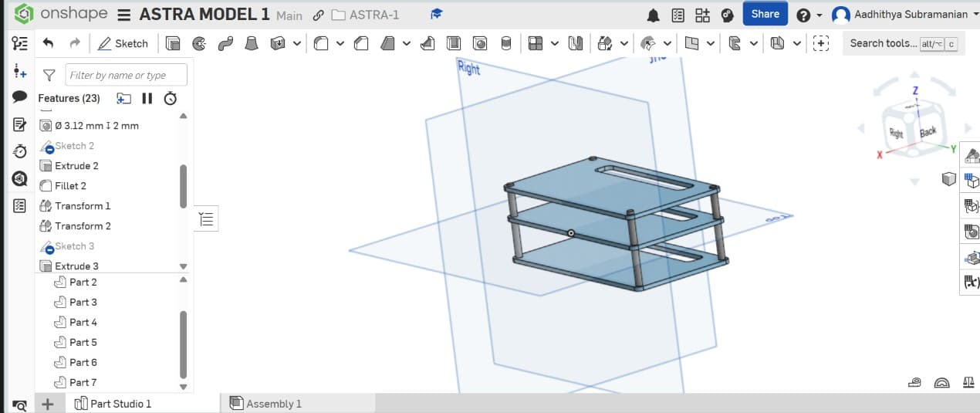The height and width of the screenshot is (413, 980).
Task: Select the Boolean tool
Action: (x=576, y=43)
